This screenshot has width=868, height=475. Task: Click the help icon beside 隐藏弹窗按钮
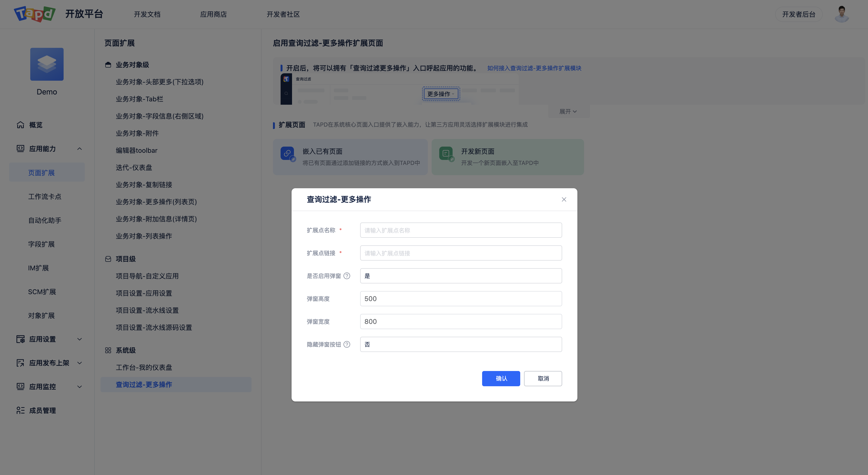click(x=347, y=344)
